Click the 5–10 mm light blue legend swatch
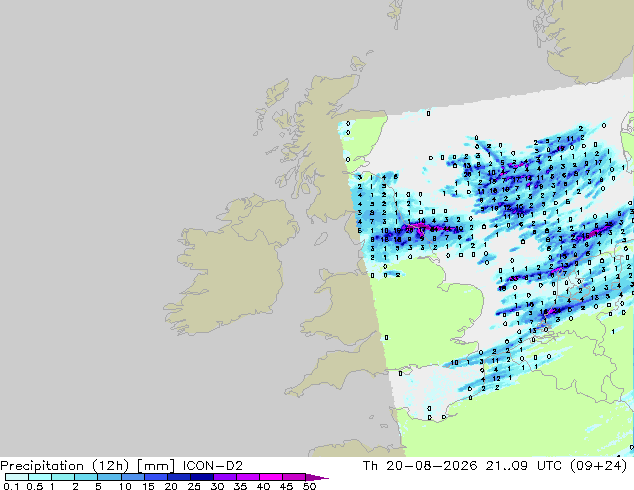This screenshot has height=490, width=634. [109, 477]
